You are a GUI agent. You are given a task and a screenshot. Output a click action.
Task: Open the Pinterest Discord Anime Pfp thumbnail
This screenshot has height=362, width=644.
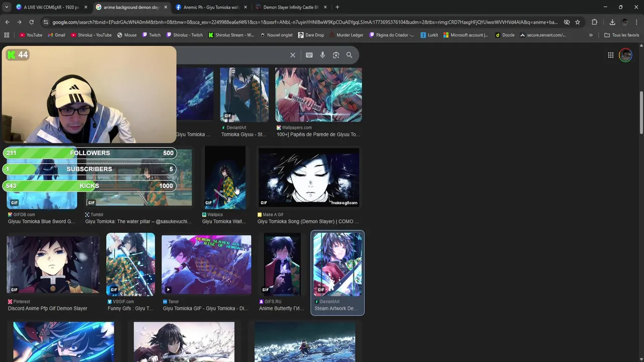tap(53, 264)
